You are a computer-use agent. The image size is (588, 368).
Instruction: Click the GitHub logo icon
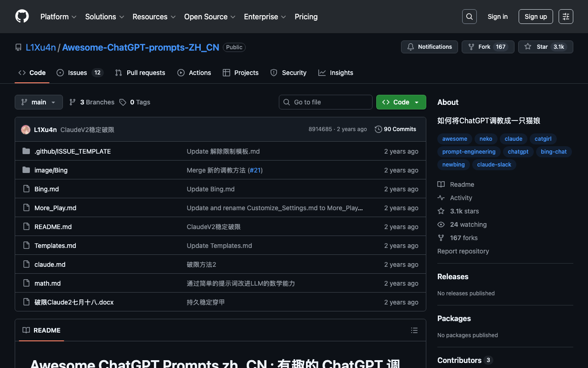[x=22, y=17]
